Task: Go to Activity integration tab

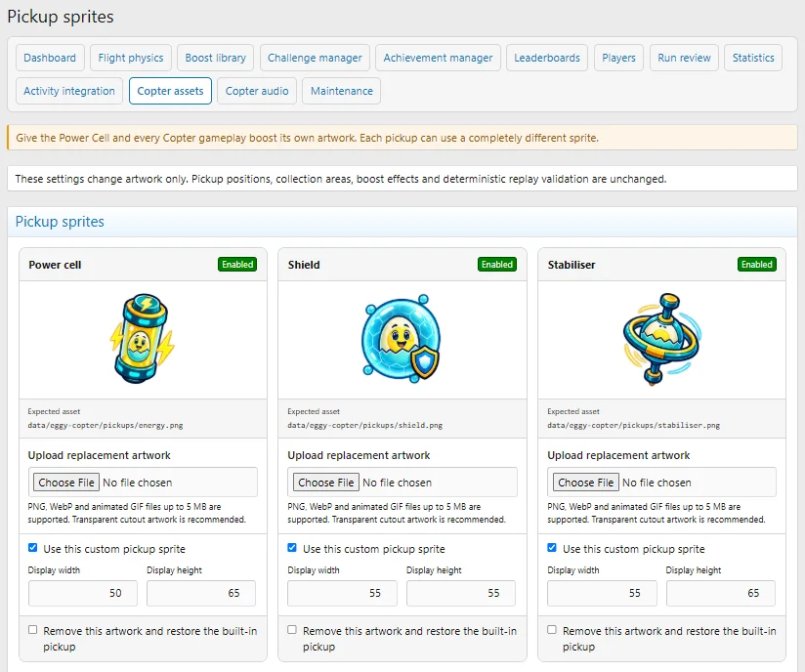Action: [69, 91]
